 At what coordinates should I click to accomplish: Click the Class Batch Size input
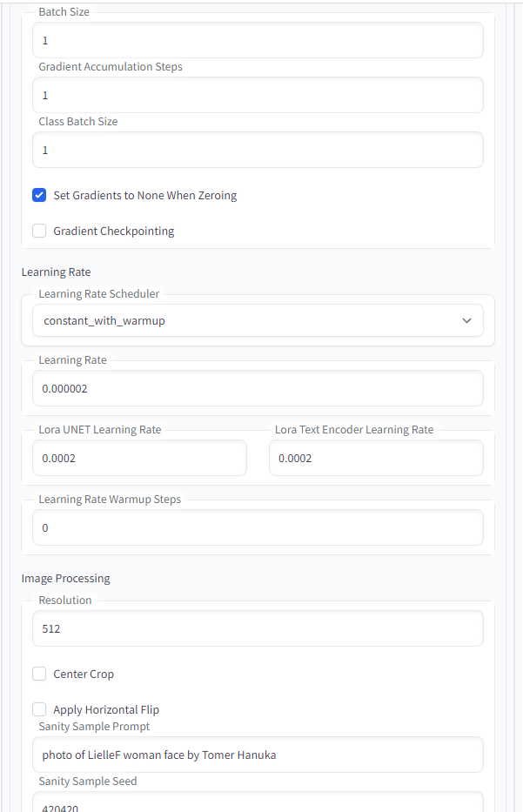coord(258,149)
